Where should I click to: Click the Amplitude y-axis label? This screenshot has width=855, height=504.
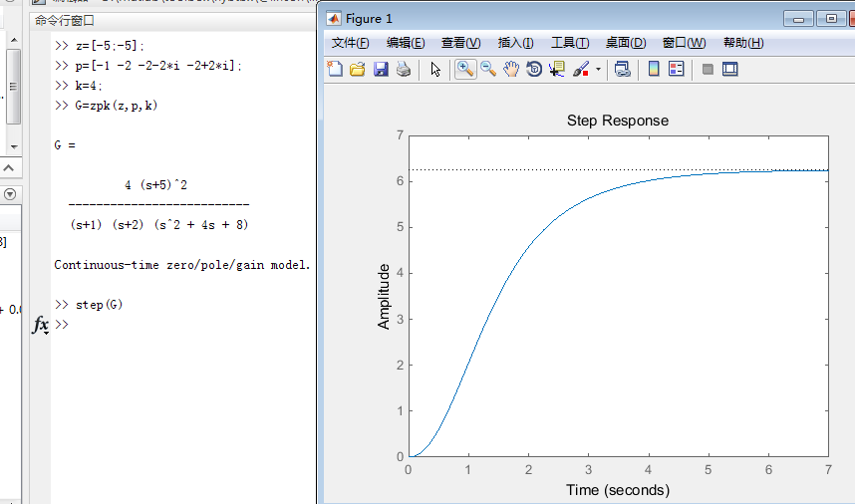384,297
